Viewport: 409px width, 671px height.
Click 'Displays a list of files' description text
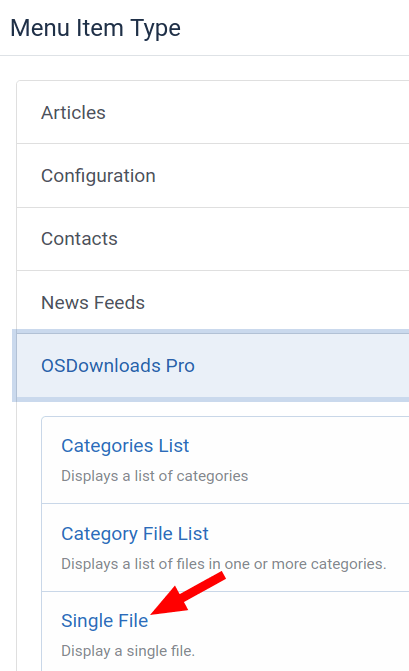coord(224,564)
